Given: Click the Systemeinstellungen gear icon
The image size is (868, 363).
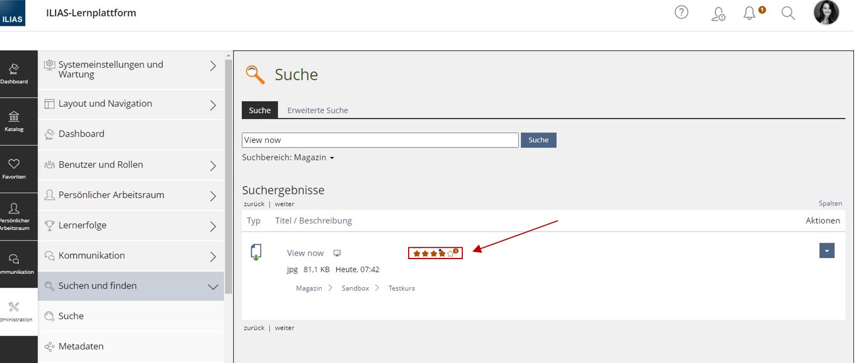Looking at the screenshot, I should click(x=50, y=64).
